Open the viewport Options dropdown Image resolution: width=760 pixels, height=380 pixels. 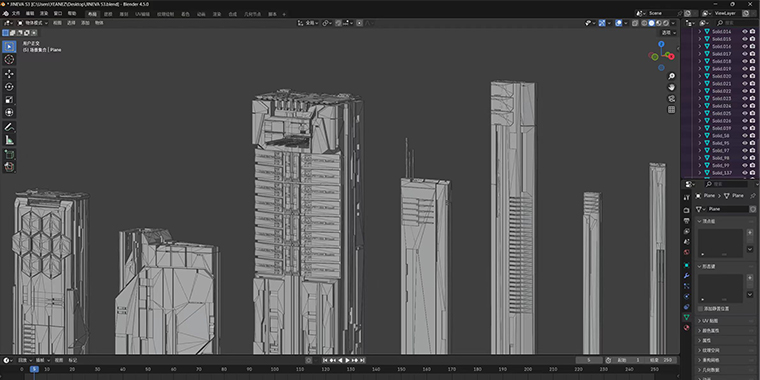669,32
